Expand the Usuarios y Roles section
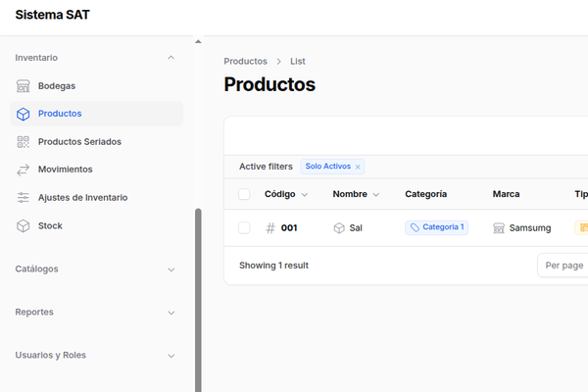Screen dimensions: 588x392 [x=171, y=356]
